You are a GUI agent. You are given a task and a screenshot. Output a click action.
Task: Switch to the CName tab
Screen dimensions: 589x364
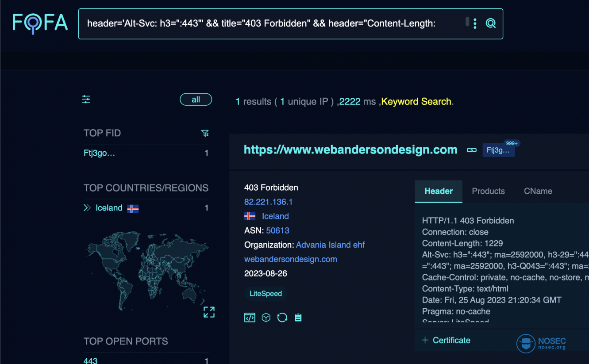click(x=538, y=191)
